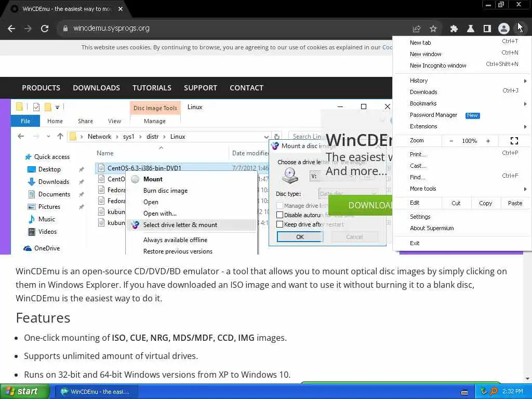Increase zoom with the plus button

[x=488, y=141]
